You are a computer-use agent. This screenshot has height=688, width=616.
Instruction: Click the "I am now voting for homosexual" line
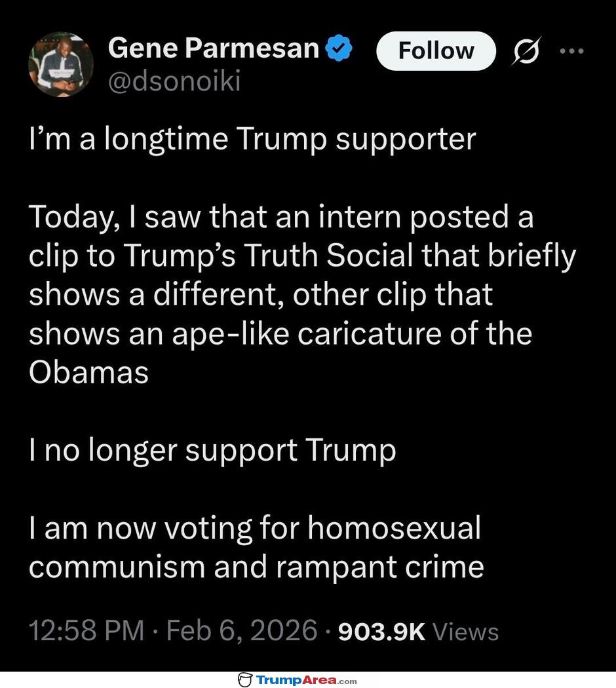(x=254, y=528)
